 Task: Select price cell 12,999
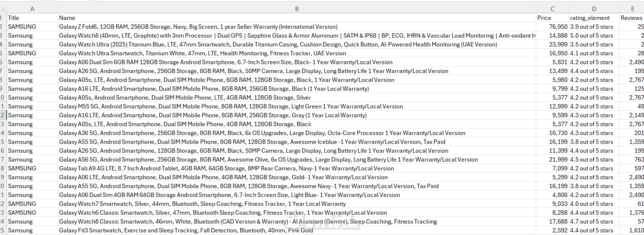click(x=552, y=106)
